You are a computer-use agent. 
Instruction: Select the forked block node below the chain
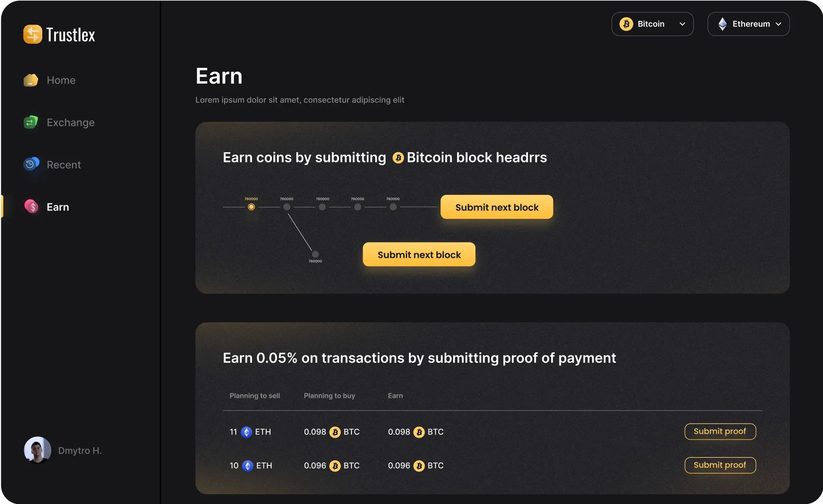tap(315, 254)
